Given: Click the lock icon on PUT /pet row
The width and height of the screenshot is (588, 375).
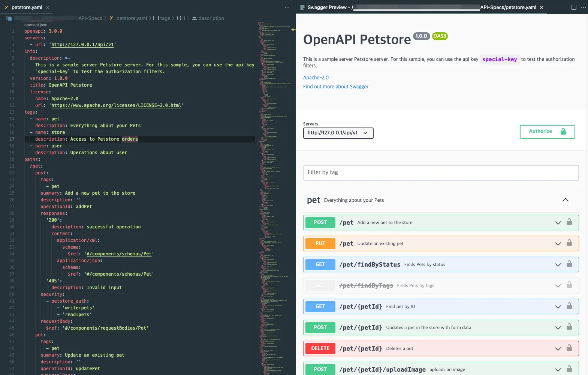Looking at the screenshot, I should [x=569, y=243].
